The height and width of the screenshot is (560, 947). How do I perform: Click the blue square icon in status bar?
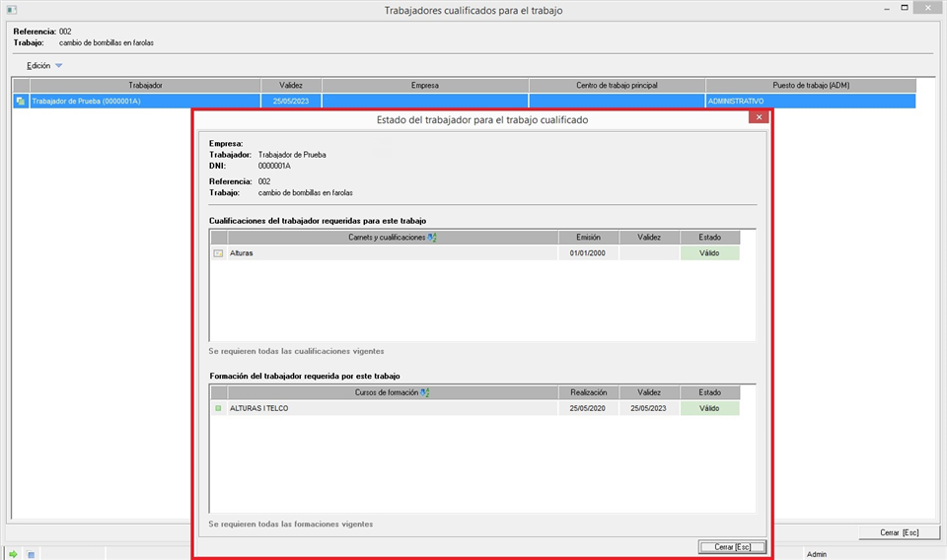click(31, 554)
